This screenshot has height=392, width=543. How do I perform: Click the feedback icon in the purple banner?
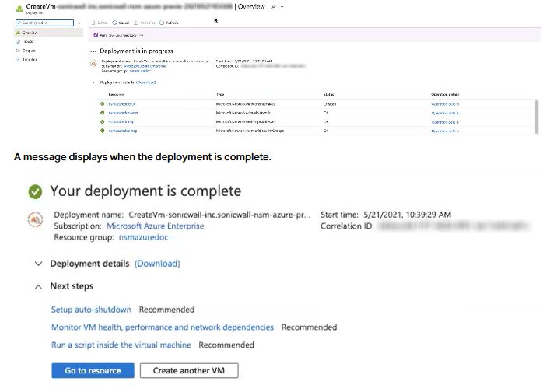pos(96,35)
